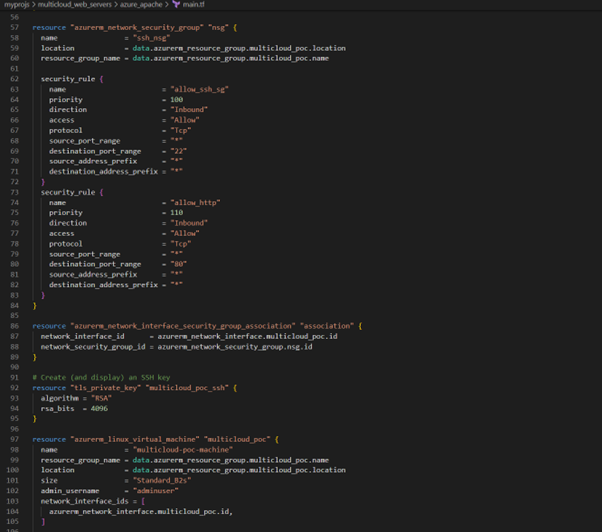Select main.tf in the breadcrumb
This screenshot has width=602, height=532.
[x=194, y=5]
